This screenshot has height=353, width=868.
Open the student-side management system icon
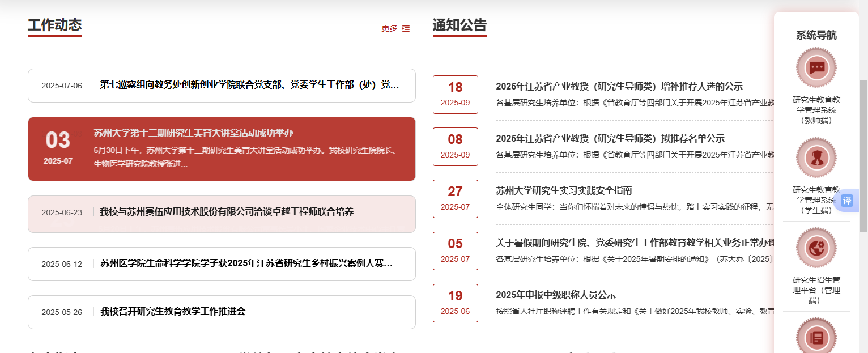816,158
